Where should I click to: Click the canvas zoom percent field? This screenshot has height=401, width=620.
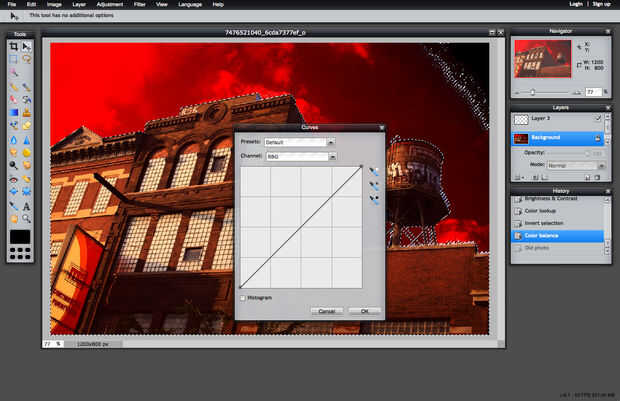(x=52, y=344)
